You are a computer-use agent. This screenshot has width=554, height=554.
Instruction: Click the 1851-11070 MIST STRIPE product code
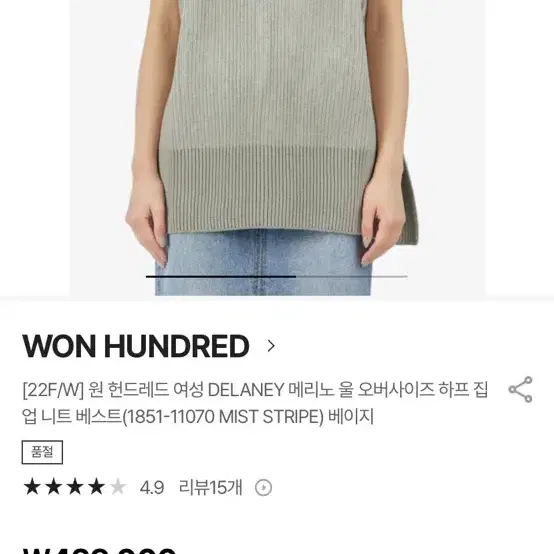point(223,417)
